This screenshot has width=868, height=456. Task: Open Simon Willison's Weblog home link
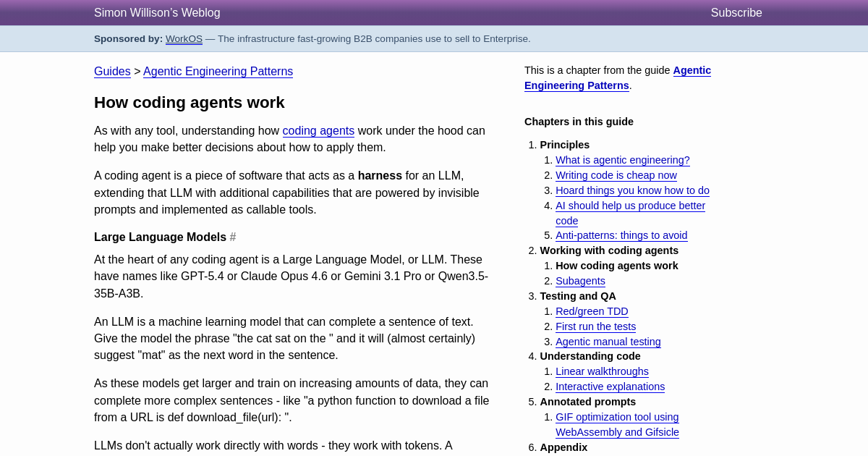pyautogui.click(x=157, y=13)
